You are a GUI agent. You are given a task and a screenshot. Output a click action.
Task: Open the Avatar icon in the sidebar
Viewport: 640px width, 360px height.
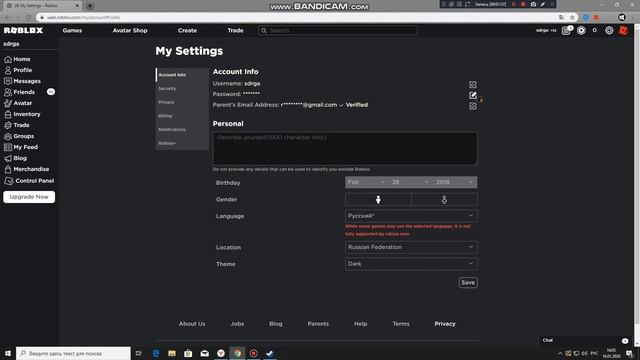point(8,103)
